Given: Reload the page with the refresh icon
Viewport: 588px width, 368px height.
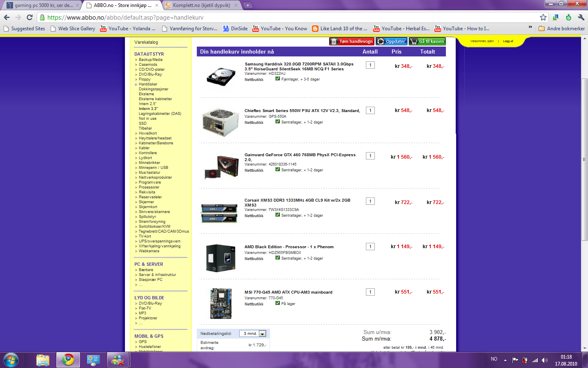Looking at the screenshot, I should click(29, 18).
